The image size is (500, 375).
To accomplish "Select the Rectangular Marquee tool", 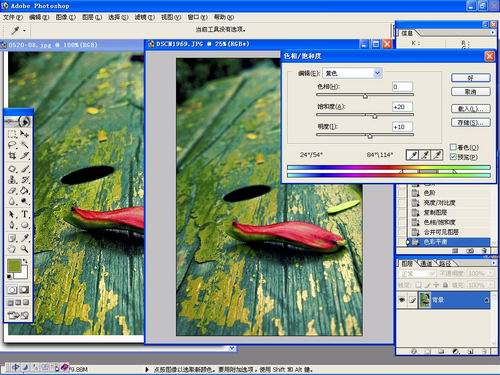I will pos(12,134).
